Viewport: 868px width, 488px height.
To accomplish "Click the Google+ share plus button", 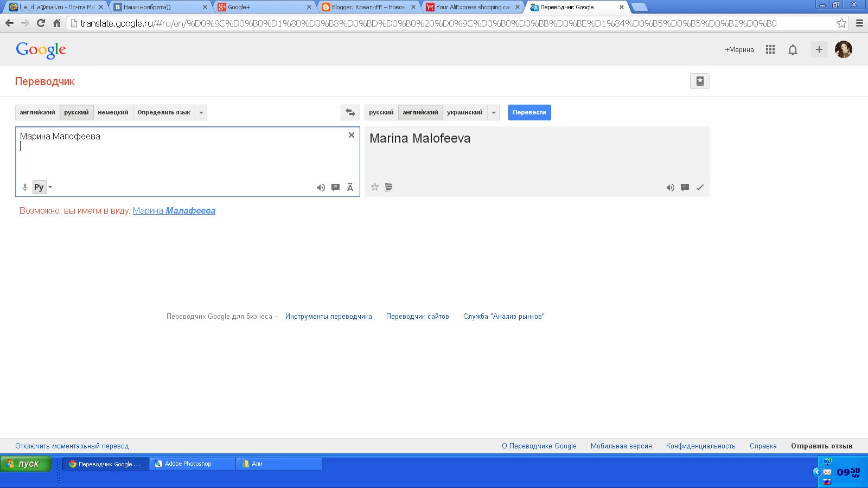I will (x=819, y=49).
